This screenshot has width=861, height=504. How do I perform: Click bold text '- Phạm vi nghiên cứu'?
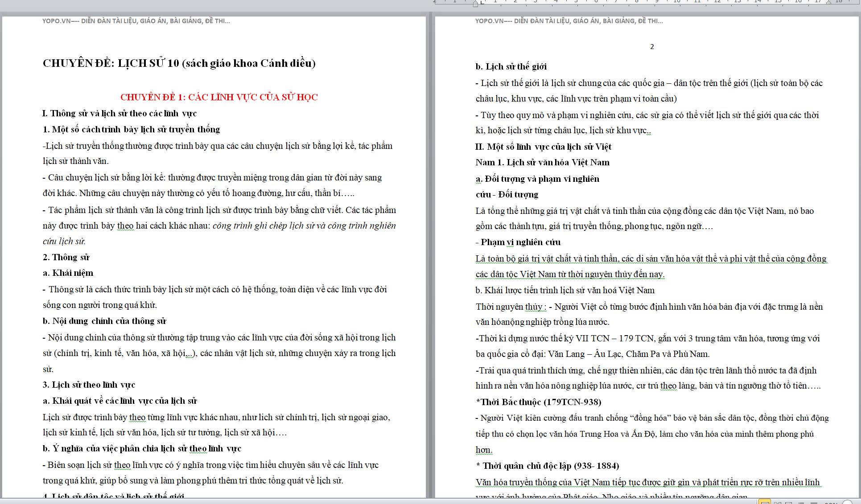[x=518, y=242]
